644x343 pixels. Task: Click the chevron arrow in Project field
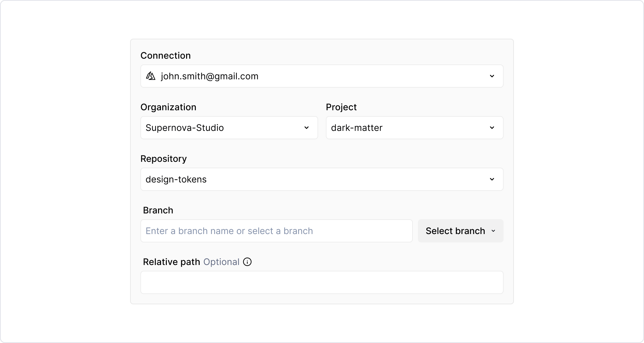pos(492,128)
